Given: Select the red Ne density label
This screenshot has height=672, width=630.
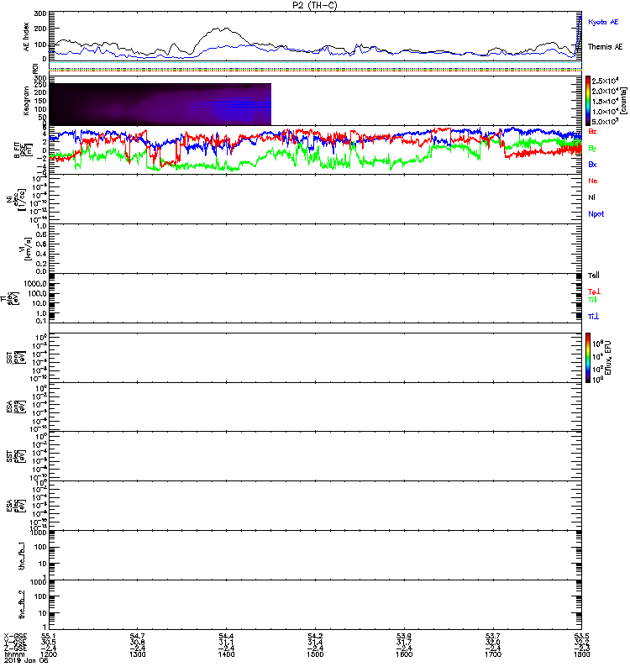Looking at the screenshot, I should coord(593,181).
